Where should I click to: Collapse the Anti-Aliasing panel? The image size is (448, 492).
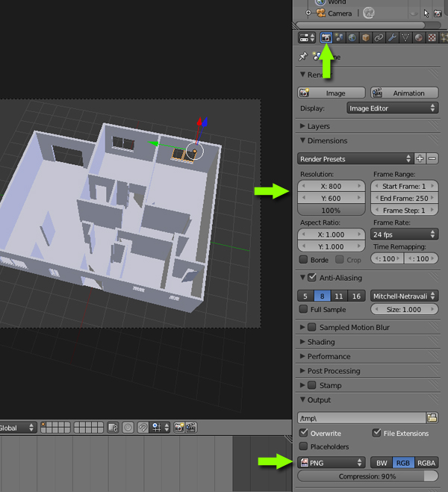tap(302, 278)
